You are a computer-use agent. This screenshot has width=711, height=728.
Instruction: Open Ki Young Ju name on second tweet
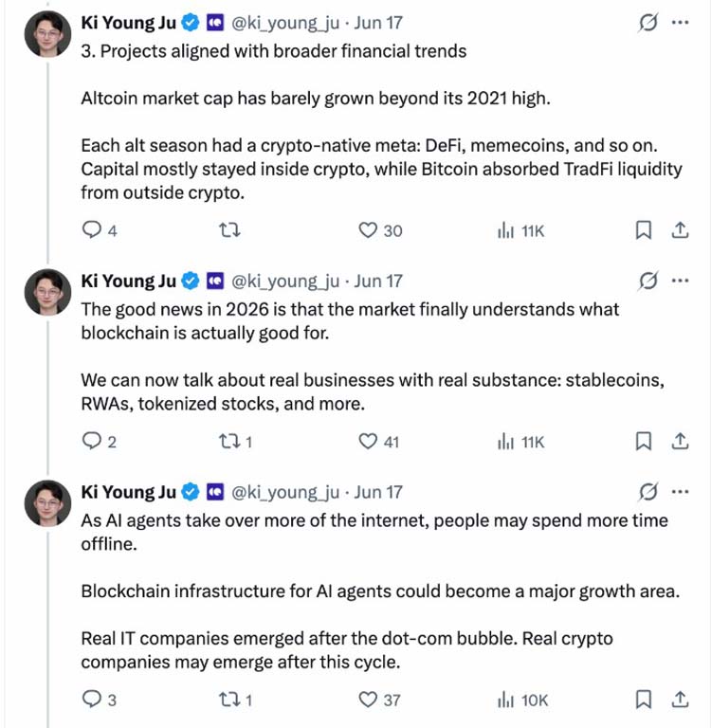(x=129, y=281)
